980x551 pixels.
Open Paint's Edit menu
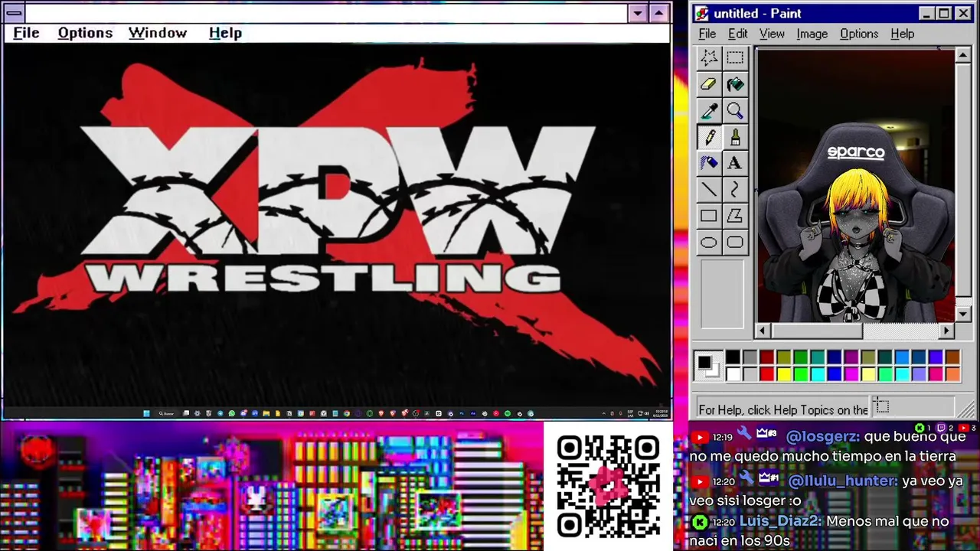pos(737,34)
